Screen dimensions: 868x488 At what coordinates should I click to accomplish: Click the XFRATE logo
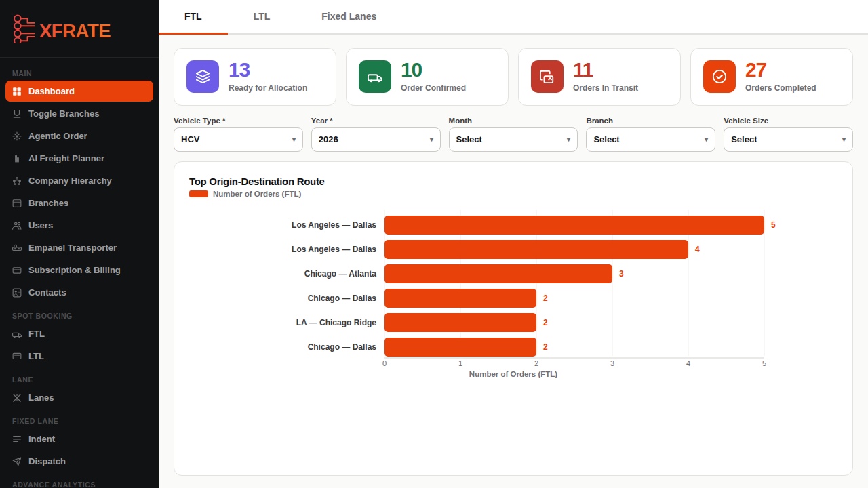(x=61, y=30)
